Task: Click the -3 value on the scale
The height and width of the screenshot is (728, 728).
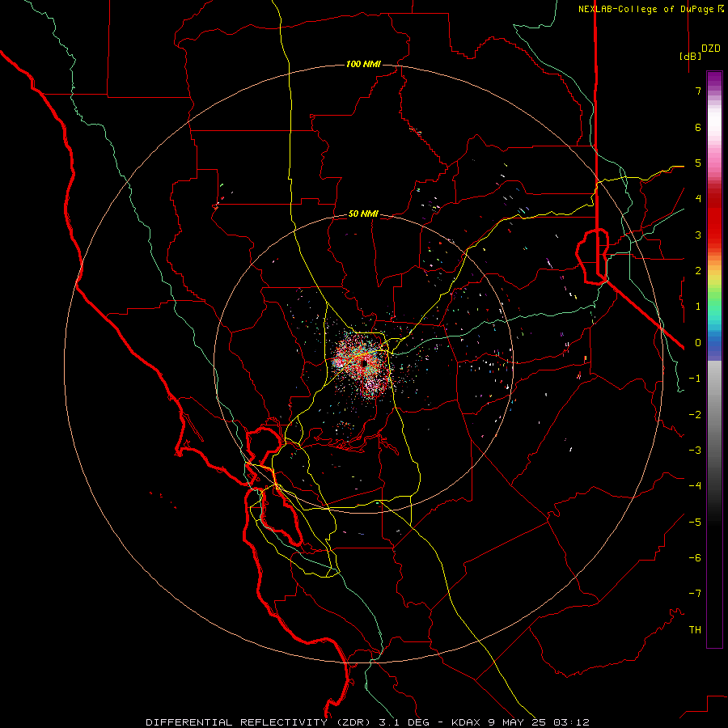Action: click(695, 450)
